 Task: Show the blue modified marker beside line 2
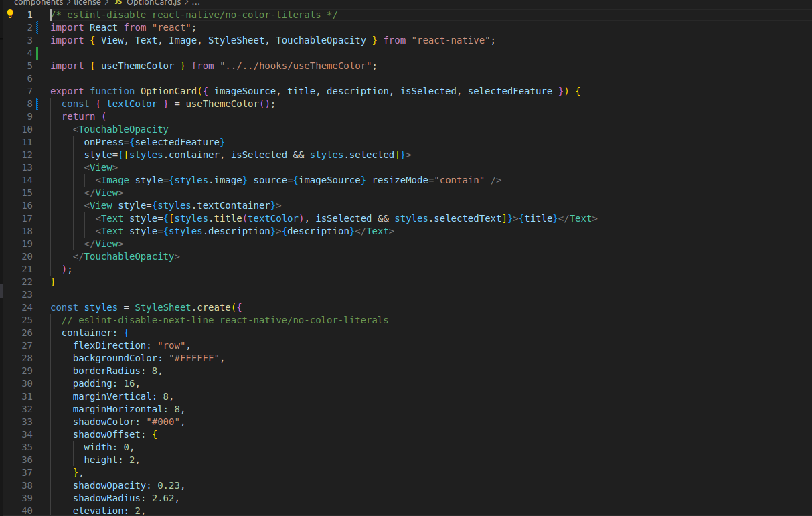(37, 27)
